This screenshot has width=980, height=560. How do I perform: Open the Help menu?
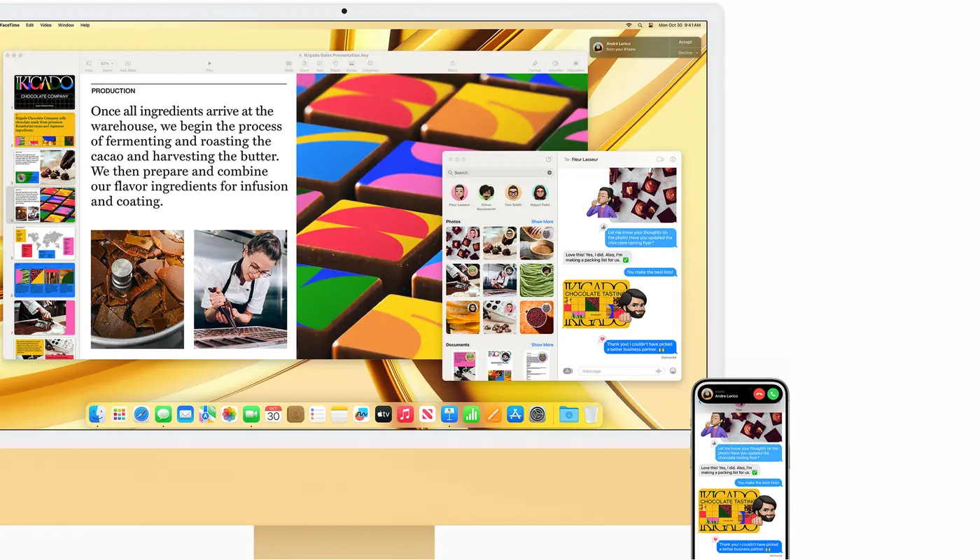click(85, 25)
